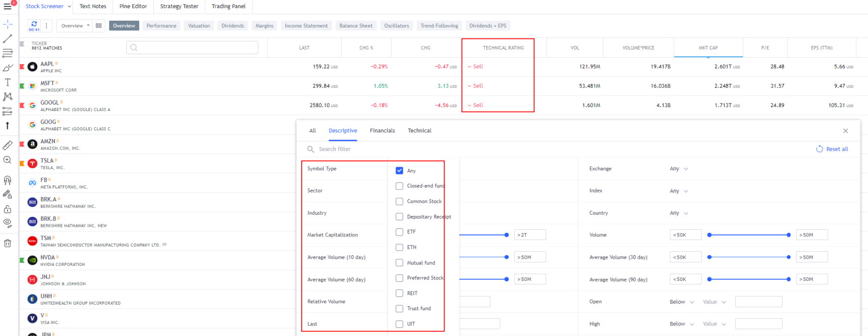Pick the ruler measure tool
The height and width of the screenshot is (336, 868).
pyautogui.click(x=8, y=146)
